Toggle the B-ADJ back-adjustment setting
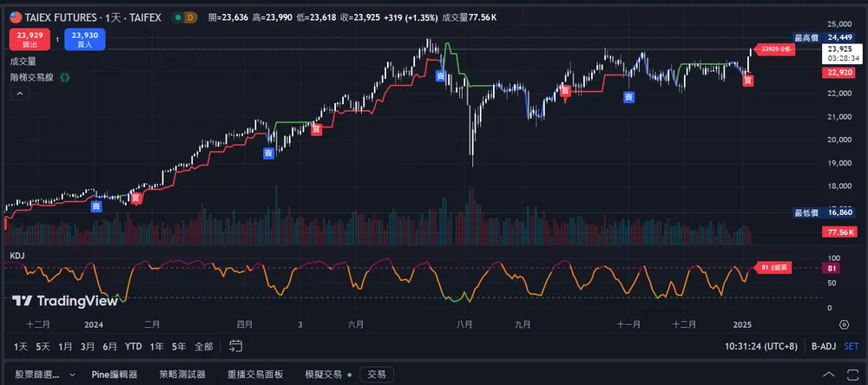The width and height of the screenshot is (868, 385). [823, 347]
